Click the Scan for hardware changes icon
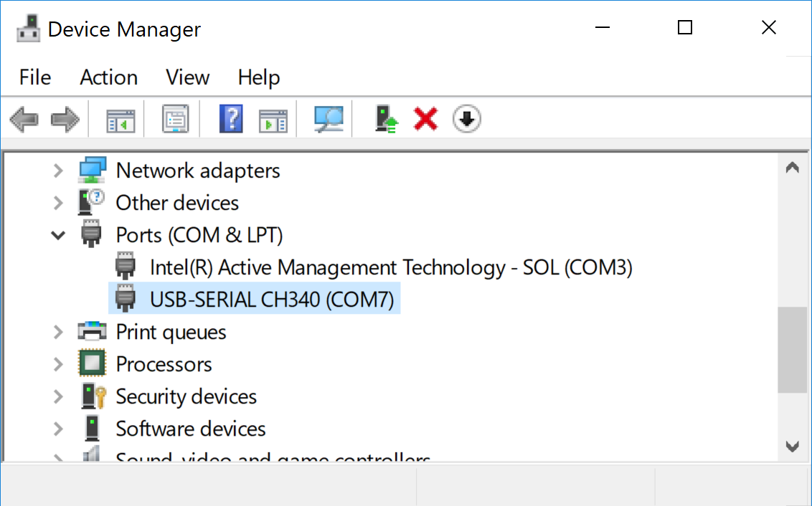Image resolution: width=812 pixels, height=506 pixels. 329,119
